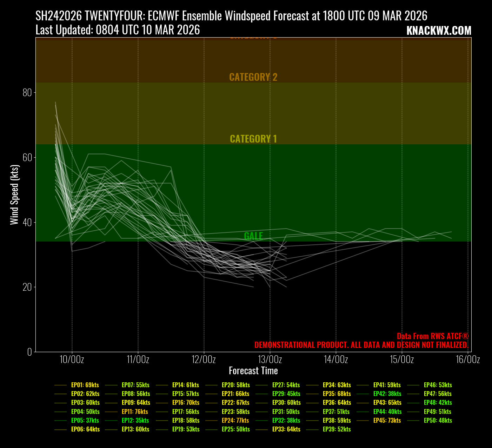This screenshot has width=492, height=448.
Task: Click the line swatch beside EP16: 70kts
Action: [x=161, y=403]
